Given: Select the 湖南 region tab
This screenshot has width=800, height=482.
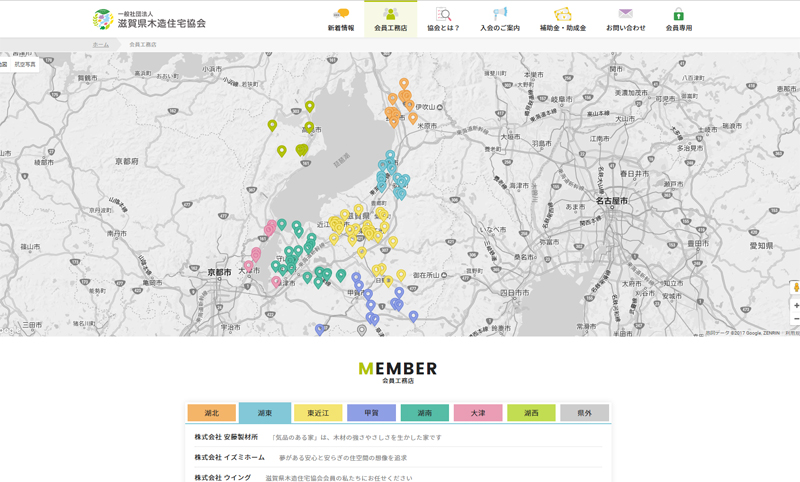Looking at the screenshot, I should click(424, 413).
